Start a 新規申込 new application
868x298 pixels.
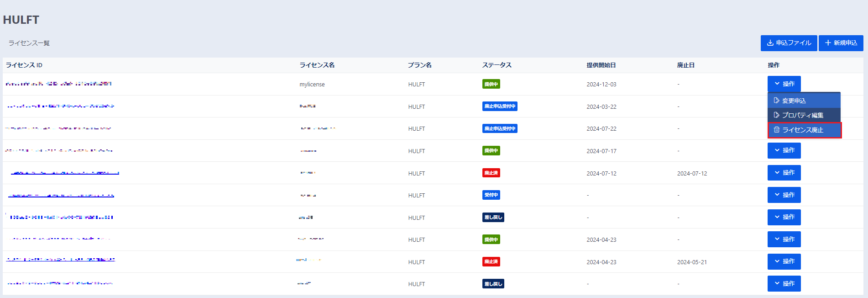tap(841, 43)
